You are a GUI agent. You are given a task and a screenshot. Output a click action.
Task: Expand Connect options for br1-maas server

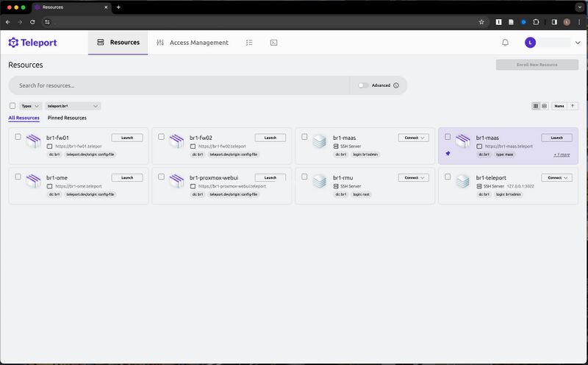tap(414, 138)
